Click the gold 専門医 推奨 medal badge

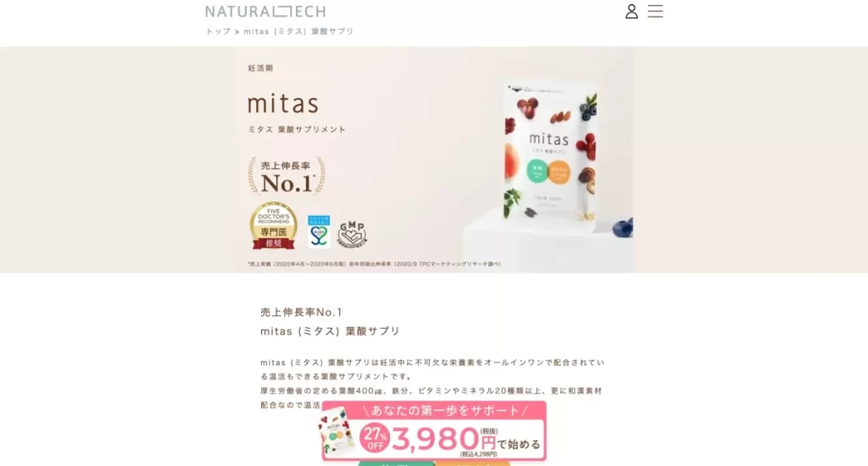click(274, 225)
